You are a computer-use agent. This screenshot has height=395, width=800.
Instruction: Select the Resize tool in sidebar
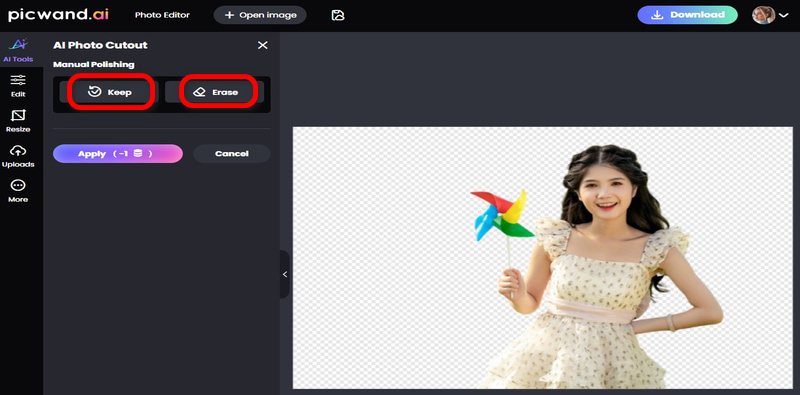(x=18, y=121)
